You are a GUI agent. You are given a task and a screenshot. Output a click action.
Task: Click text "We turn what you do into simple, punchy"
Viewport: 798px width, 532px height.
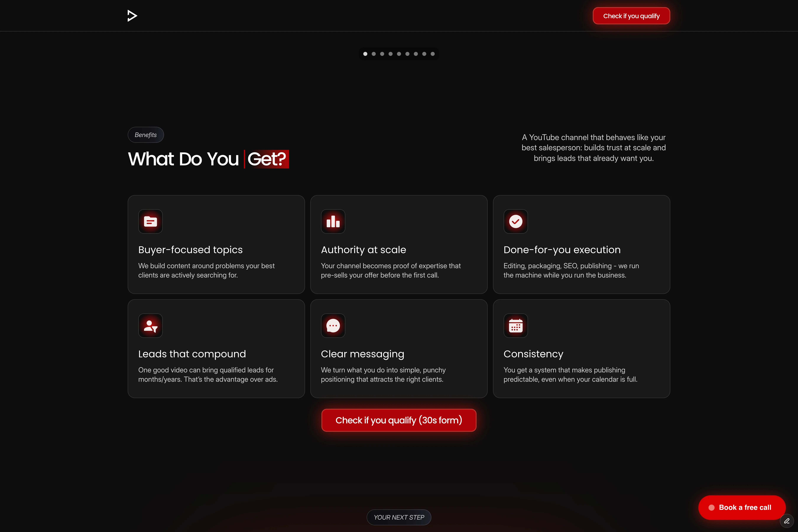[383, 370]
